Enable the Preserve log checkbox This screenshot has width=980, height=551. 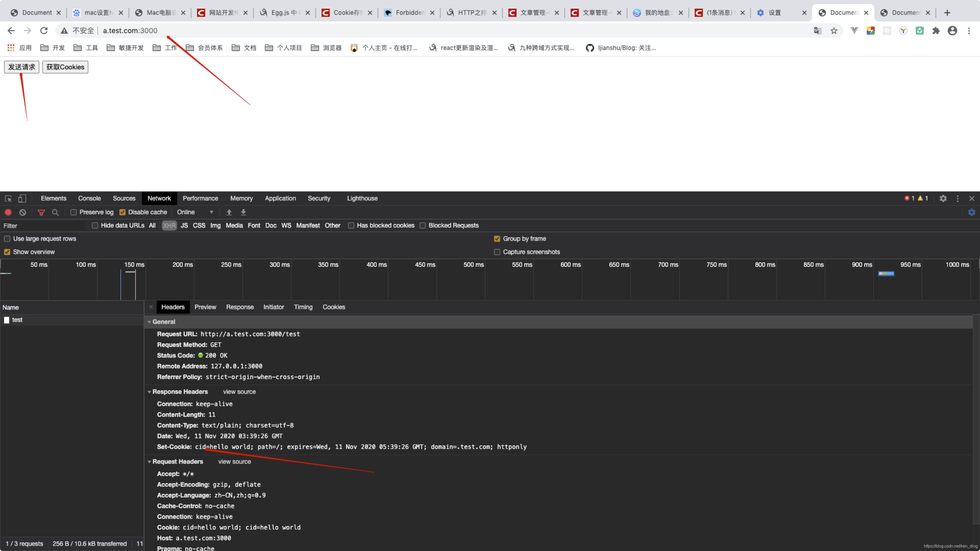point(73,212)
